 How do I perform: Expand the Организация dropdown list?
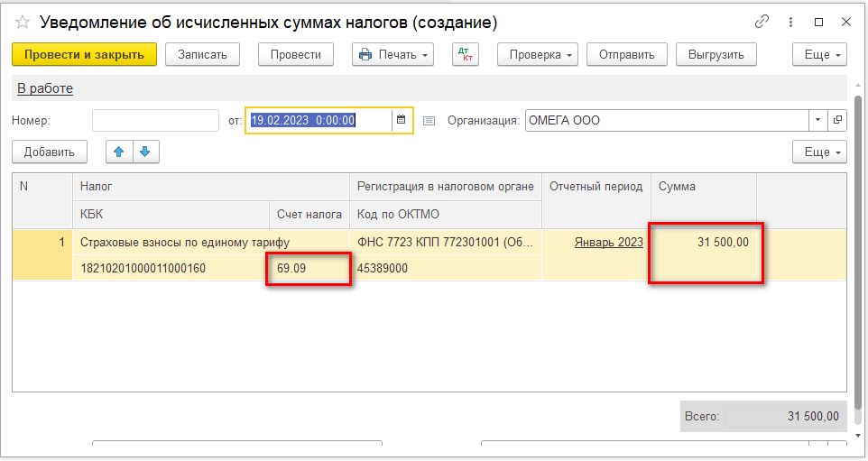pos(817,120)
